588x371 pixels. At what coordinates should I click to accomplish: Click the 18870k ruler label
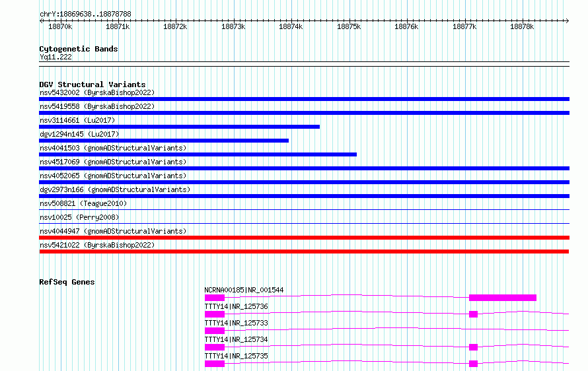point(60,26)
